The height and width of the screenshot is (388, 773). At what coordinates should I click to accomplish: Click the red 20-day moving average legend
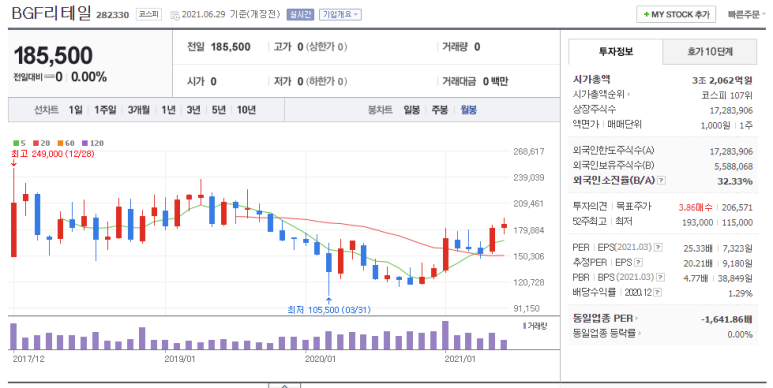[42, 143]
